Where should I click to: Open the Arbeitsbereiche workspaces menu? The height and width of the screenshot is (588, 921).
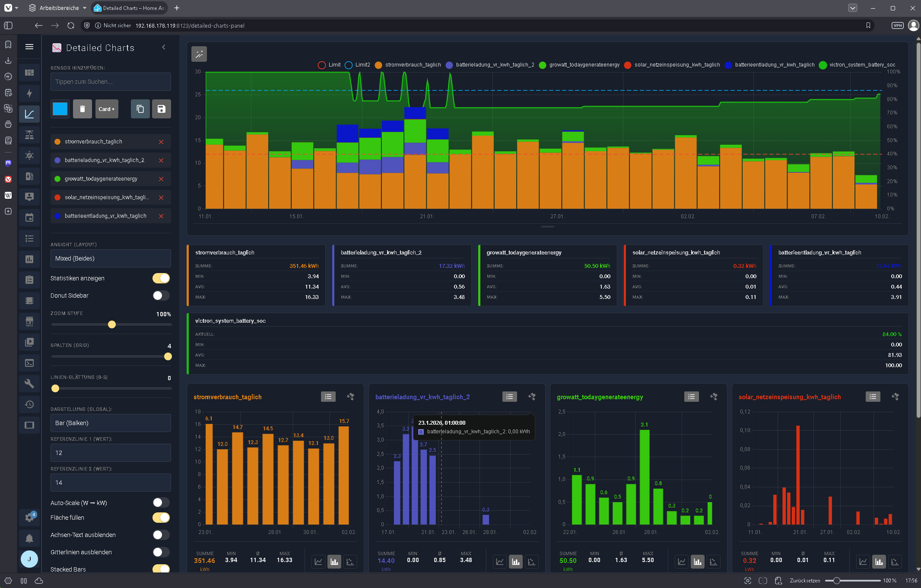point(58,8)
